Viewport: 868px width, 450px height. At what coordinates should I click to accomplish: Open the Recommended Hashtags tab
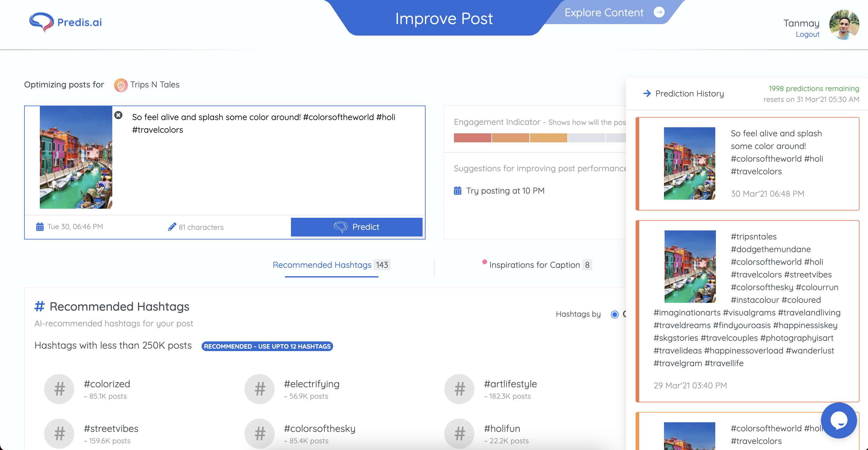click(331, 265)
